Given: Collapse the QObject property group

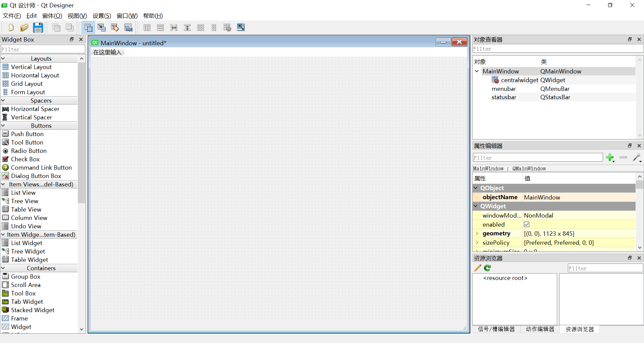Looking at the screenshot, I should (x=476, y=188).
